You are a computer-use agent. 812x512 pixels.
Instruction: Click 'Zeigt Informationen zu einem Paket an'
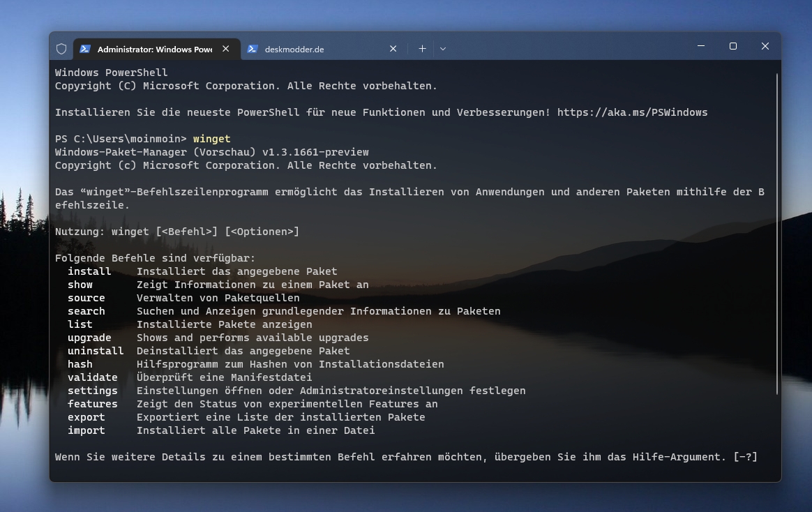tap(253, 285)
